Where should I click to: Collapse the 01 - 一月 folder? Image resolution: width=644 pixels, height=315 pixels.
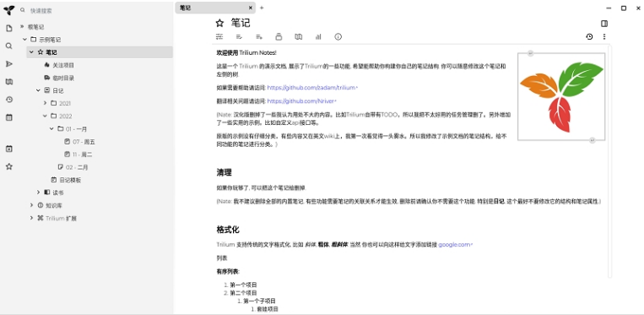[x=51, y=128]
